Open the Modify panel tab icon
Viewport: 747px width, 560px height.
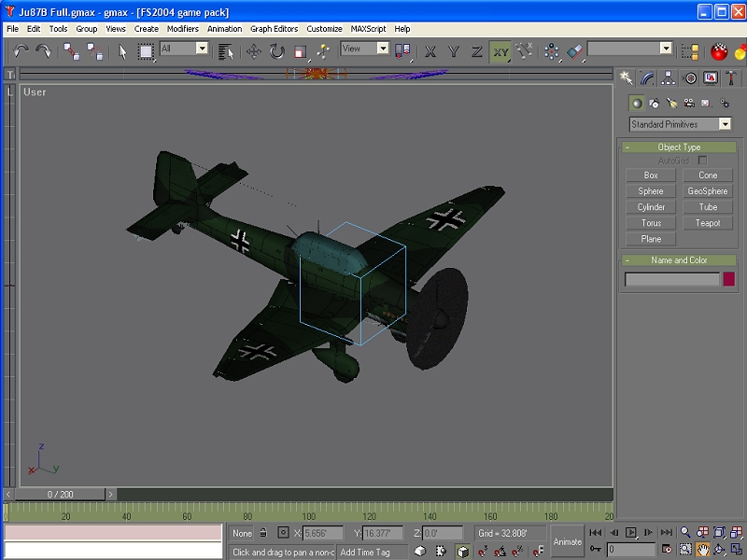(x=647, y=78)
